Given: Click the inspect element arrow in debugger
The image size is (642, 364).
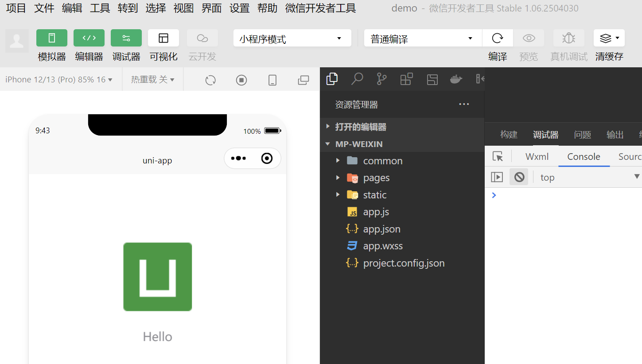Looking at the screenshot, I should pyautogui.click(x=498, y=156).
